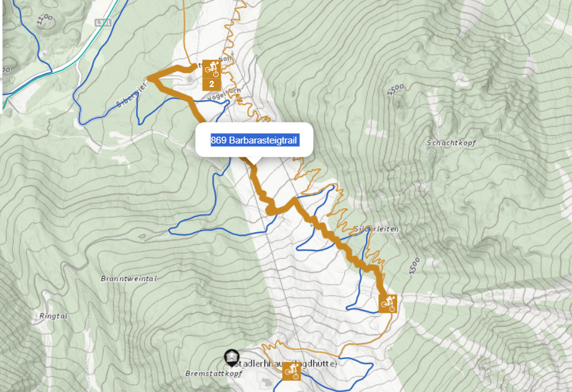
Task: Click the 1500 contour label below Silberleiten
Action: click(x=414, y=266)
